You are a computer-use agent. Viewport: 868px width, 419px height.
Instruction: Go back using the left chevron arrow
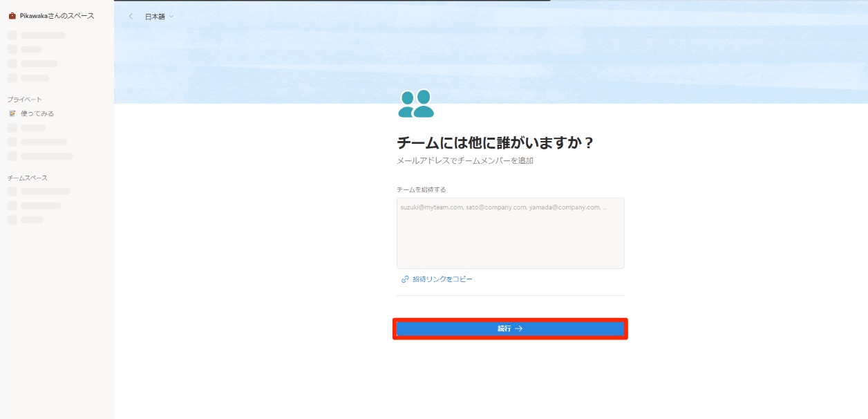click(x=131, y=17)
